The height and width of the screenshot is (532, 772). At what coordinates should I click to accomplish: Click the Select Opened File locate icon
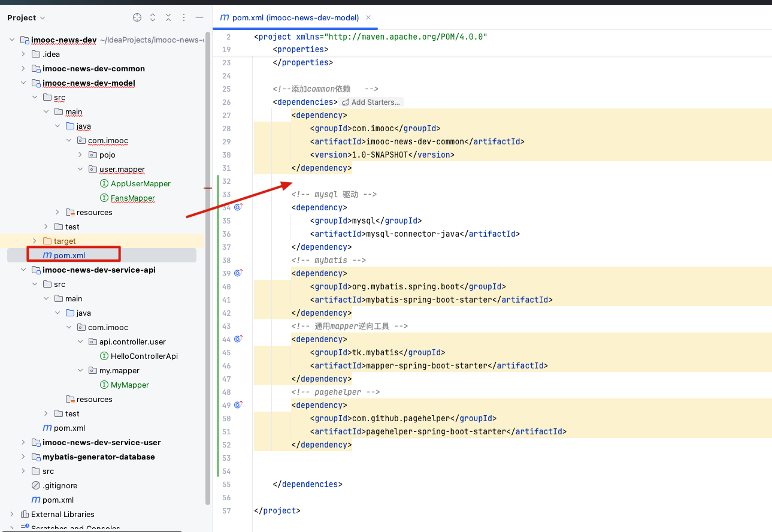137,18
